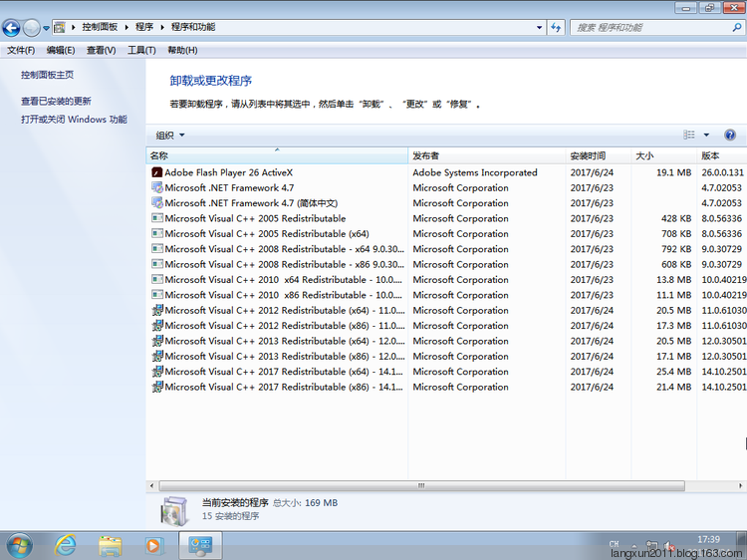Click the help question mark icon
747x560 pixels.
(x=730, y=135)
